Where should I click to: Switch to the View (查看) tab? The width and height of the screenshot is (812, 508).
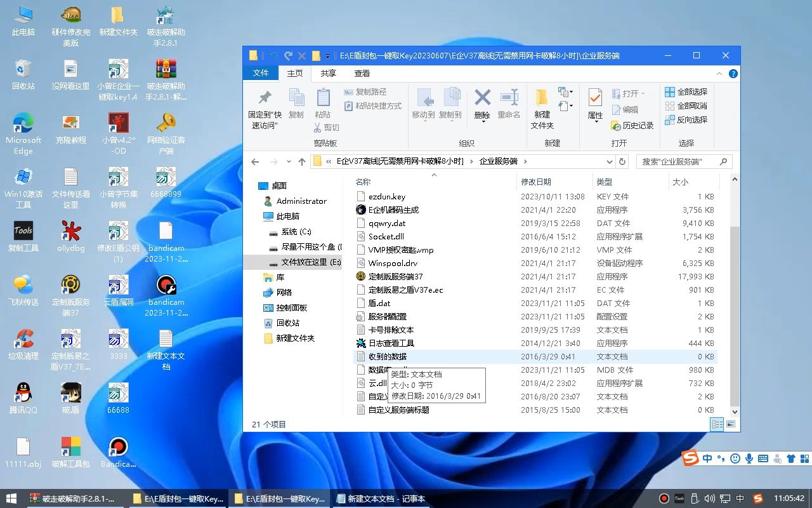[x=362, y=74]
